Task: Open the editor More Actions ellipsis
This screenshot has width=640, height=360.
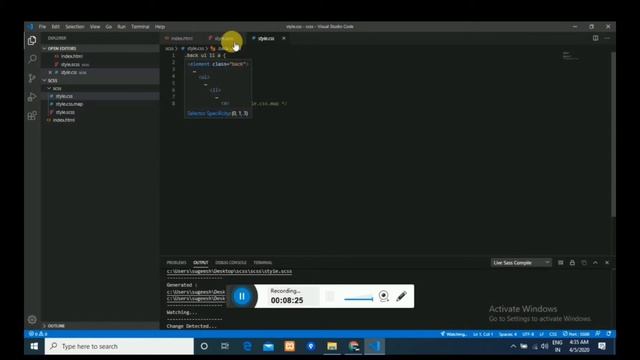Action: [x=607, y=38]
